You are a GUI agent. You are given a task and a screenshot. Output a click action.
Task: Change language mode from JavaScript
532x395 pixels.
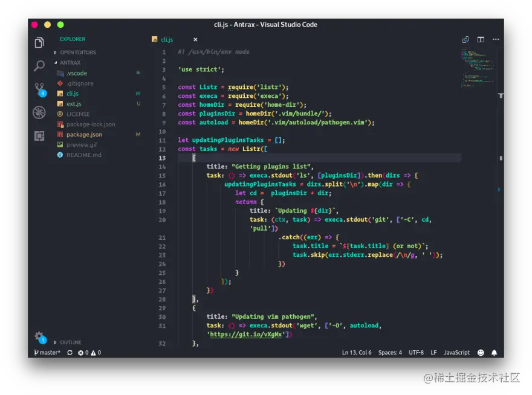[x=456, y=353]
